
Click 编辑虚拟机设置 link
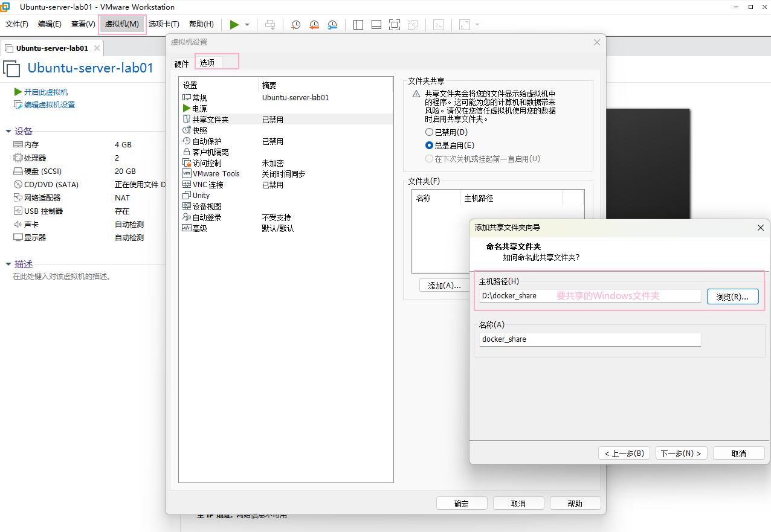tap(50, 104)
